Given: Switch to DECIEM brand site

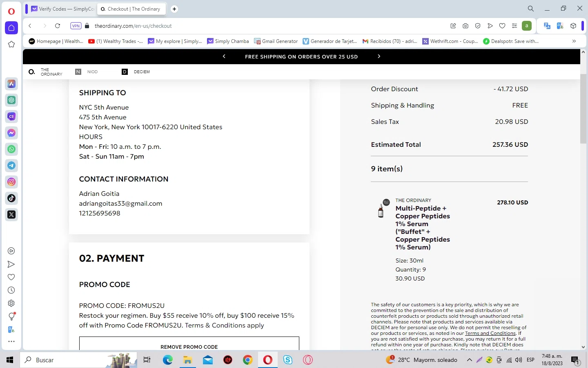Looking at the screenshot, I should pos(136,72).
